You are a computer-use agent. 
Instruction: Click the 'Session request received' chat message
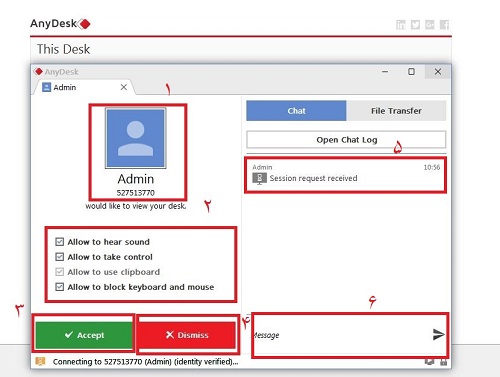tap(313, 178)
